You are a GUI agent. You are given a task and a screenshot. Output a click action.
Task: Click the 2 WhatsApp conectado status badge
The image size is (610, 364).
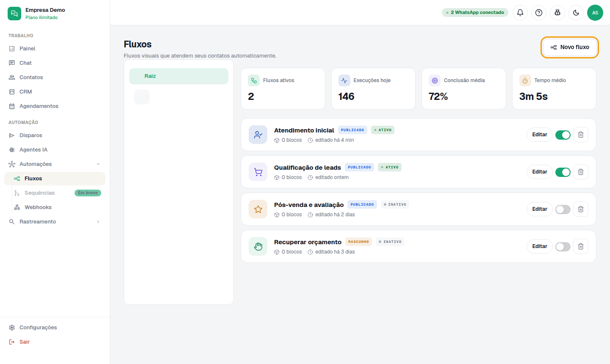tap(475, 13)
